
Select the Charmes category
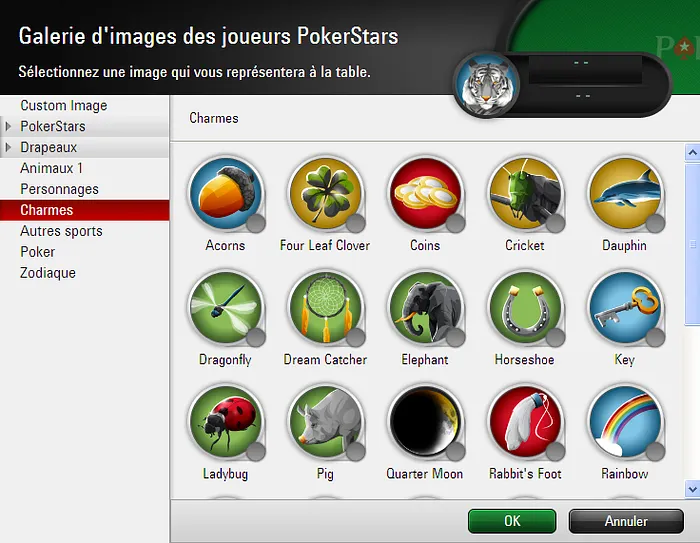[84, 210]
